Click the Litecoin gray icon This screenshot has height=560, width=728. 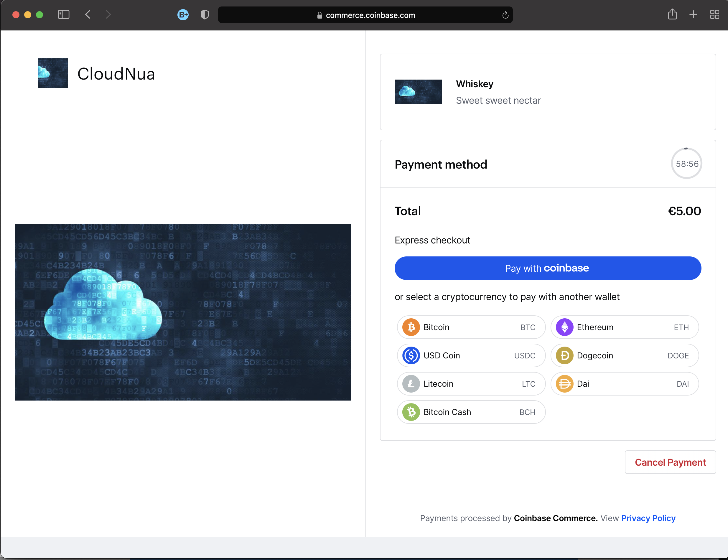pos(411,384)
